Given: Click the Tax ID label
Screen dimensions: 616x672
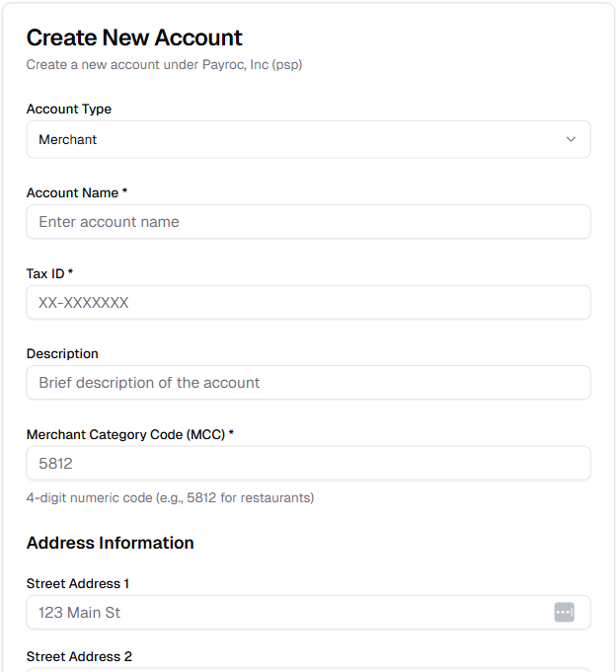Looking at the screenshot, I should pos(45,273).
